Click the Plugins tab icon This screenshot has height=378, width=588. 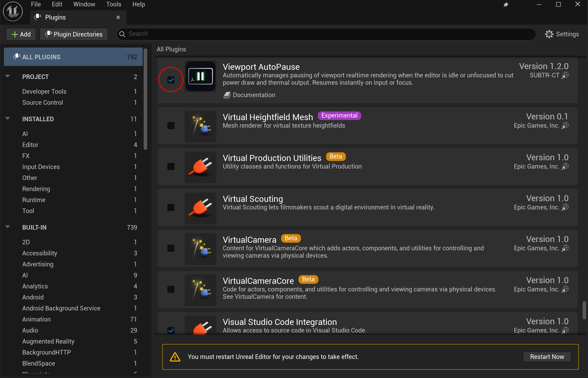pyautogui.click(x=38, y=17)
